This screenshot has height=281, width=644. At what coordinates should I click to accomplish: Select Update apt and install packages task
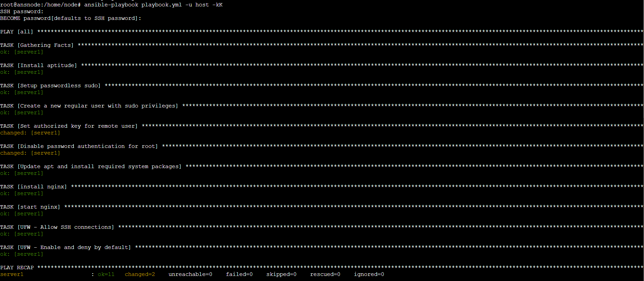91,166
